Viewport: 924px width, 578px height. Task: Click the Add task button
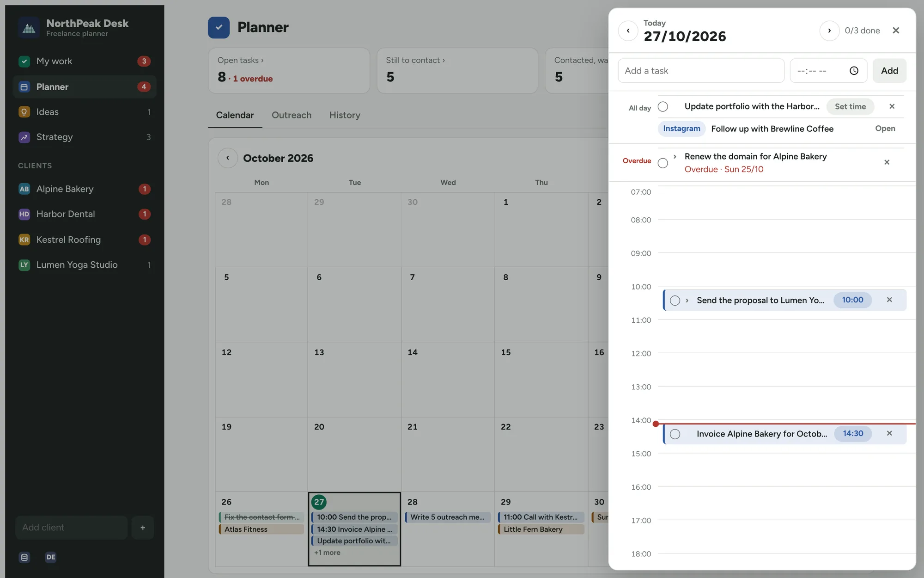tap(889, 71)
